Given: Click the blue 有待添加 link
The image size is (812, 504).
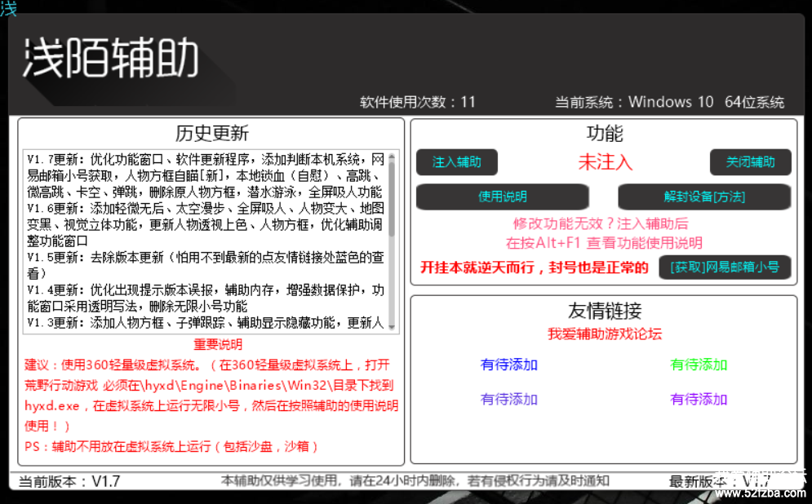Looking at the screenshot, I should point(509,365).
